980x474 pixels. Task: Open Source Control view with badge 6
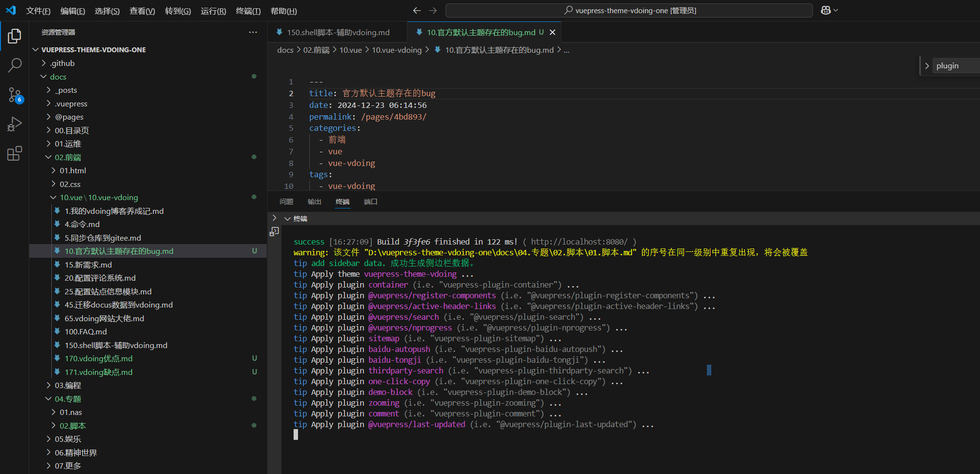pos(15,95)
